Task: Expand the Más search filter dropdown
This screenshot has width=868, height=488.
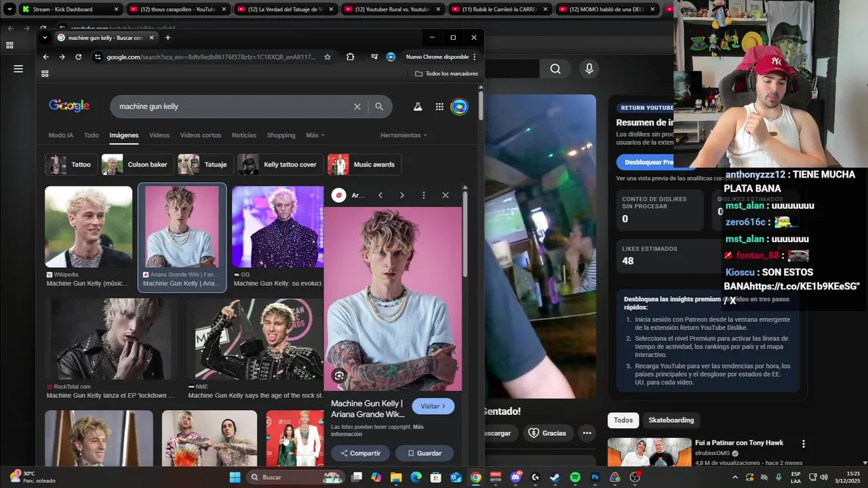Action: tap(315, 135)
